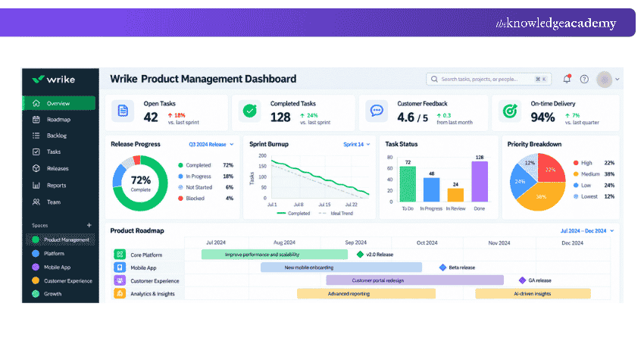Open the Roadmap page
The width and height of the screenshot is (644, 341).
[x=59, y=120]
